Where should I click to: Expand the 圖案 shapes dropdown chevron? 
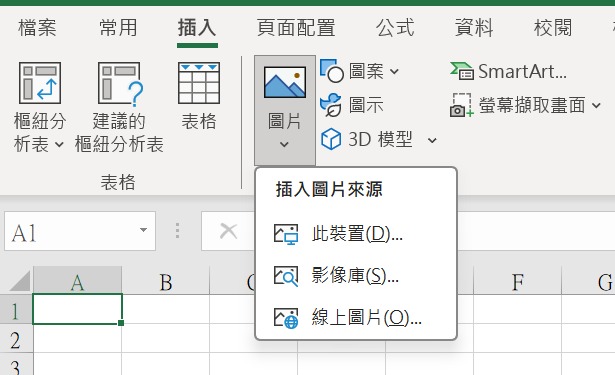(395, 71)
